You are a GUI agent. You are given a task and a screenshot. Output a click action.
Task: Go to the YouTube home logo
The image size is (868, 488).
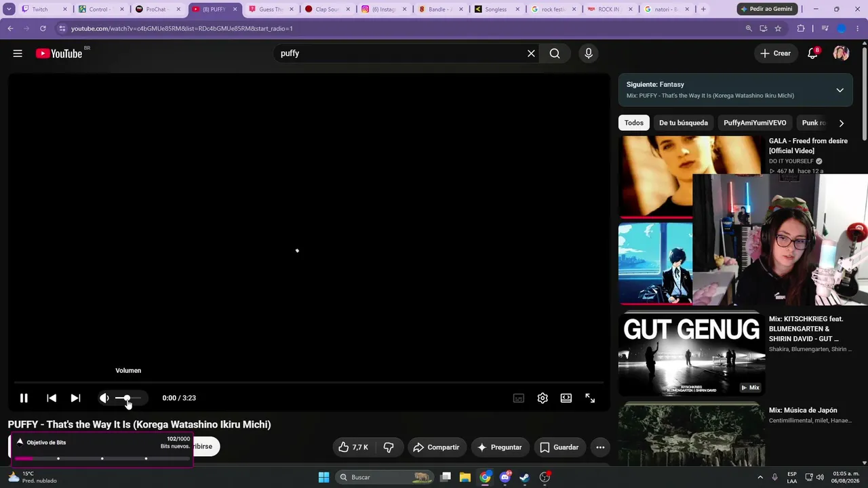click(x=59, y=54)
